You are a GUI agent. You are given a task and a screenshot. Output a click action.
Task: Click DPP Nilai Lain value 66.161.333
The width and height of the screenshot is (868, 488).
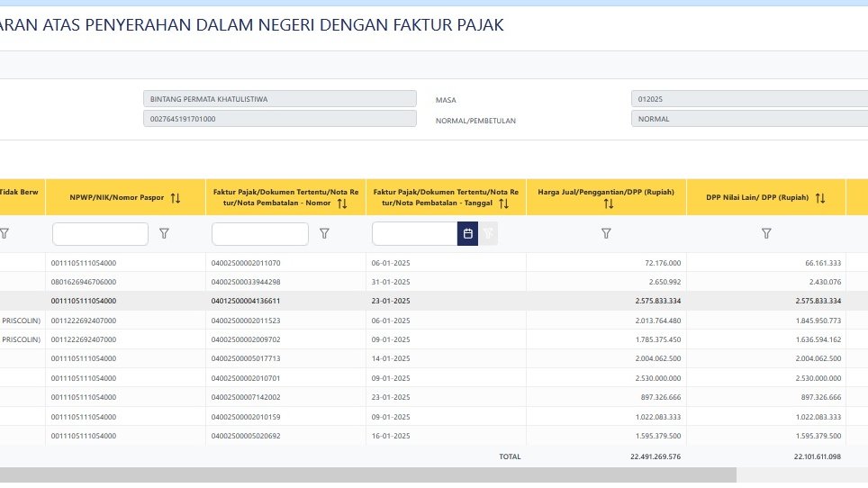pos(823,264)
